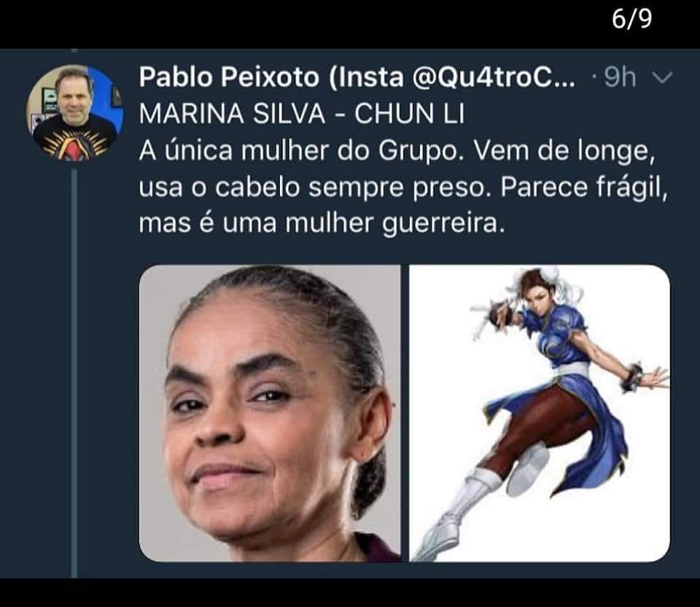Click the dot separator before 9h
The image size is (700, 607).
tap(594, 79)
